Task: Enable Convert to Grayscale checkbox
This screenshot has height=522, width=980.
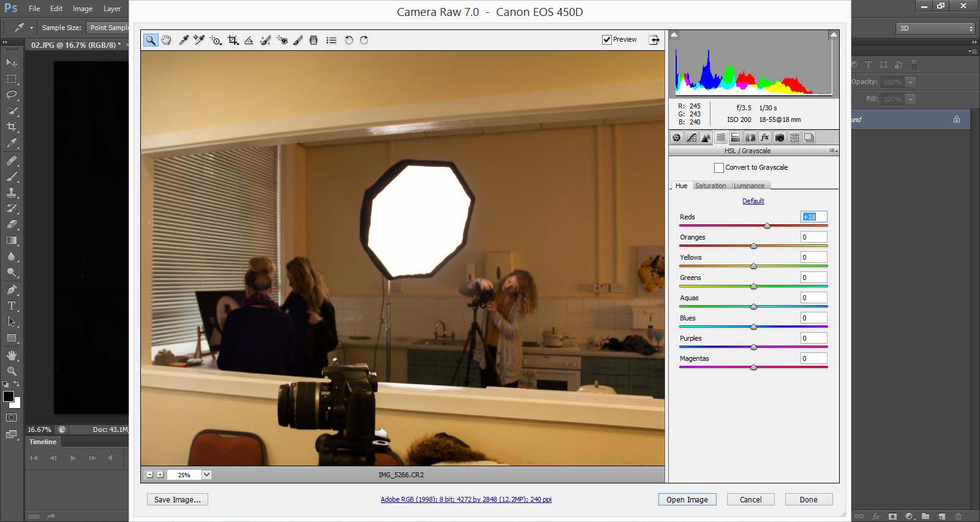Action: pos(719,168)
